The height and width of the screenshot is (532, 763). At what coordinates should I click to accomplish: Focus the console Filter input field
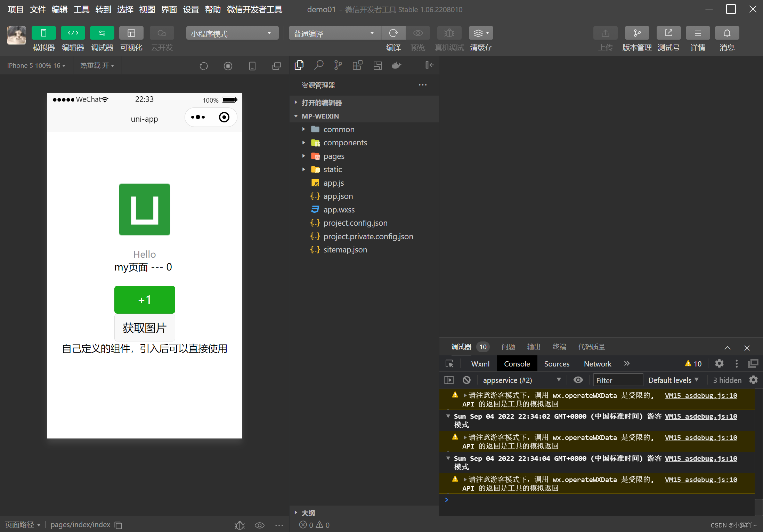tap(618, 380)
